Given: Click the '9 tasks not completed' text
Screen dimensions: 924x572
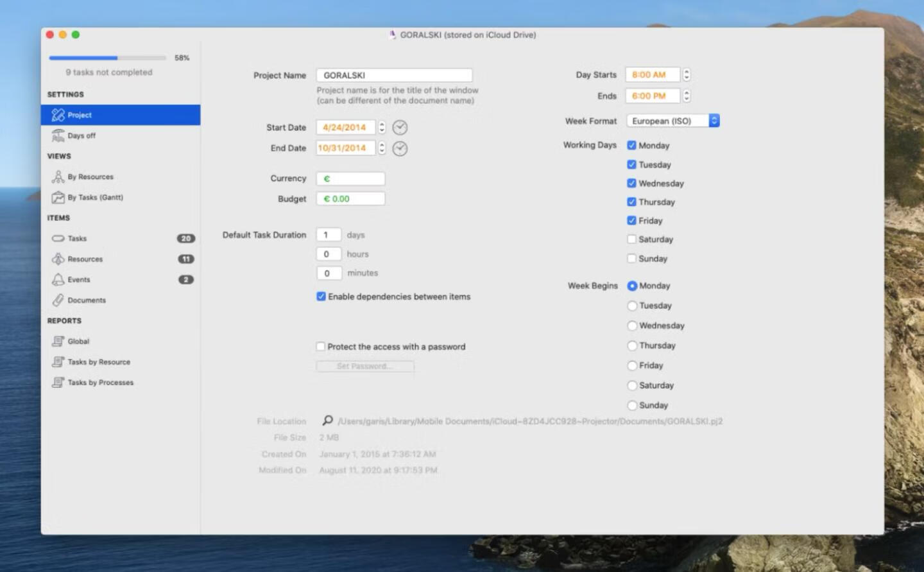Looking at the screenshot, I should tap(109, 72).
